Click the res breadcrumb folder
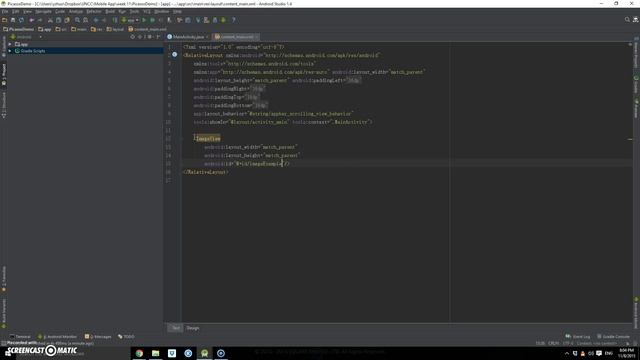The width and height of the screenshot is (640, 360). click(96, 29)
